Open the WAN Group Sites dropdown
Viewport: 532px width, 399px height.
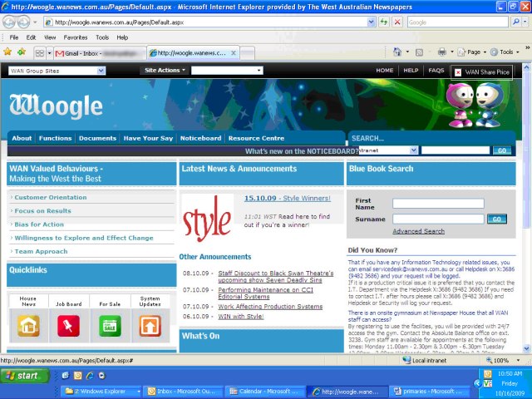point(56,71)
